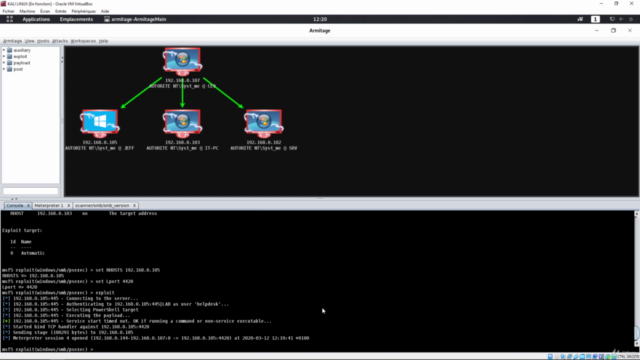This screenshot has height=360, width=640.
Task: Open VirtualBox Machine menu
Action: tap(27, 11)
